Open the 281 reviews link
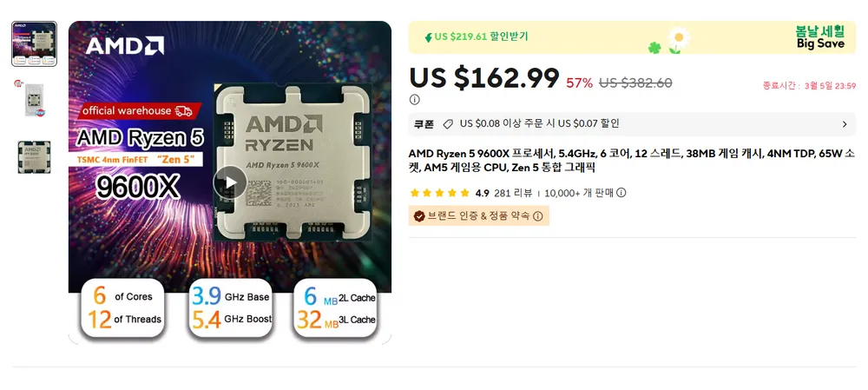868x390 pixels. click(x=513, y=193)
